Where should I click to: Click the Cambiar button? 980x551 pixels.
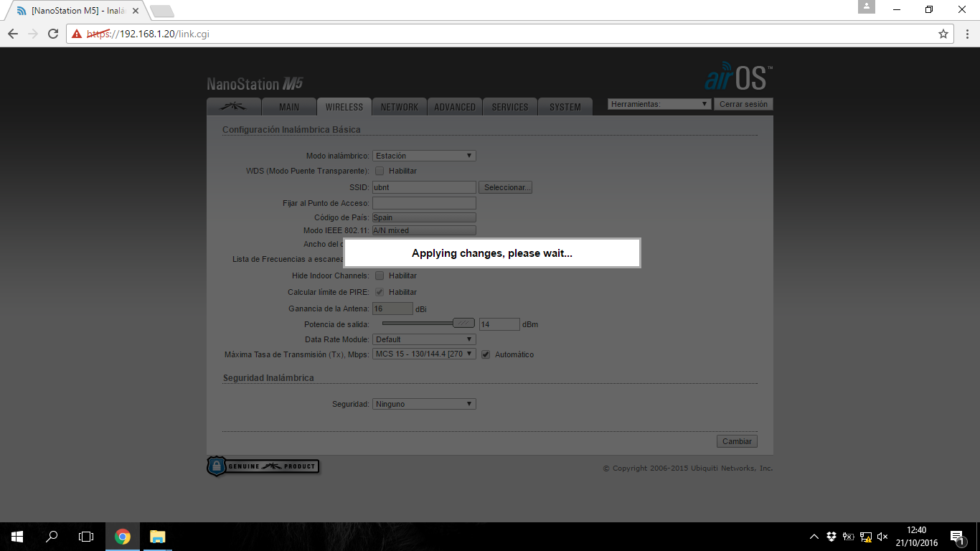[737, 441]
